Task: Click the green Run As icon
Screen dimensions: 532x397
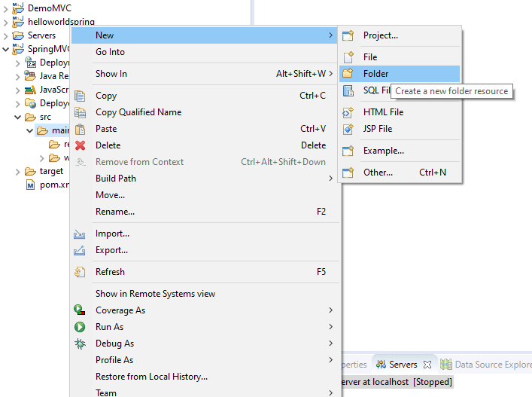Action: coord(80,327)
